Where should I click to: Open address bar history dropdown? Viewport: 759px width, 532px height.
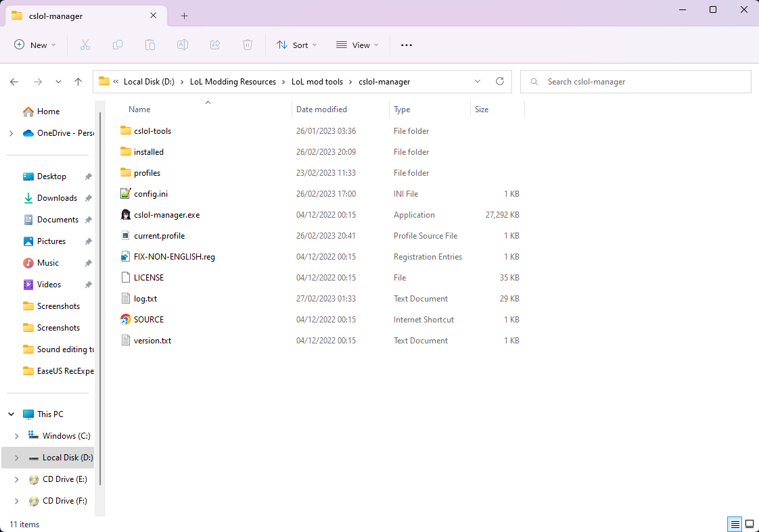coord(478,81)
